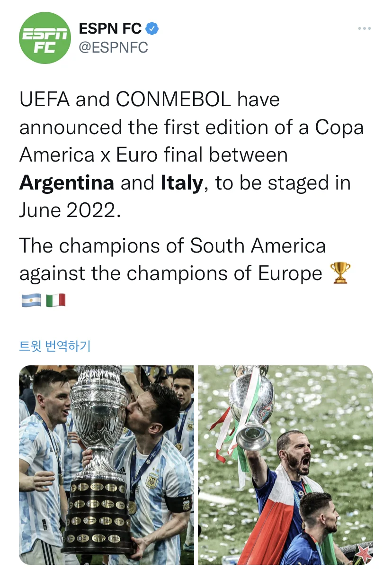Translate the tweet via 트윗 번역하기

[54, 346]
